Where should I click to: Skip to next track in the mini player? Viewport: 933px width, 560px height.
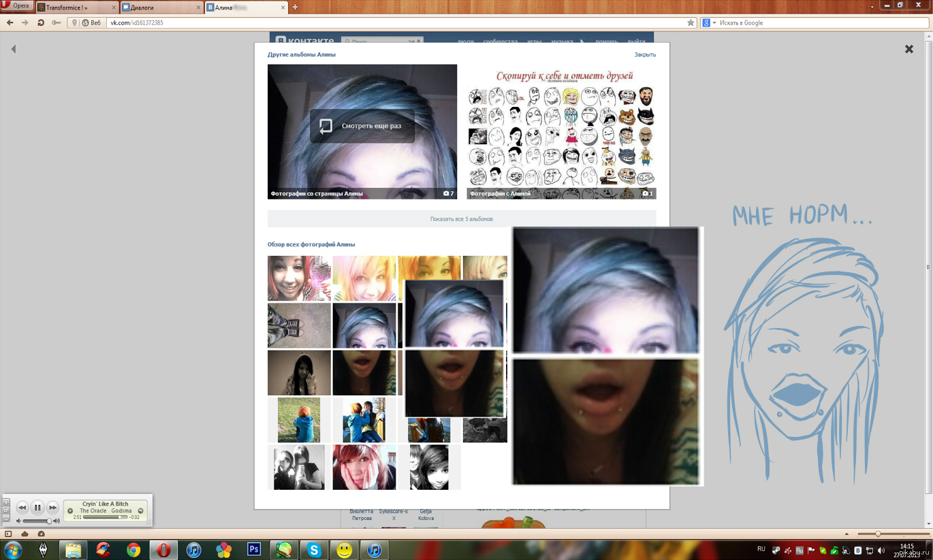(52, 508)
